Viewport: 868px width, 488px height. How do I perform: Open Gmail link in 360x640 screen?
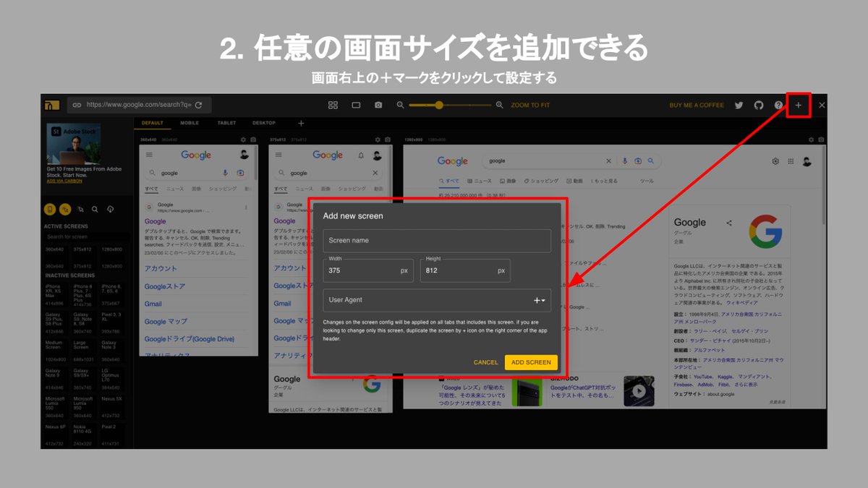pyautogui.click(x=153, y=304)
